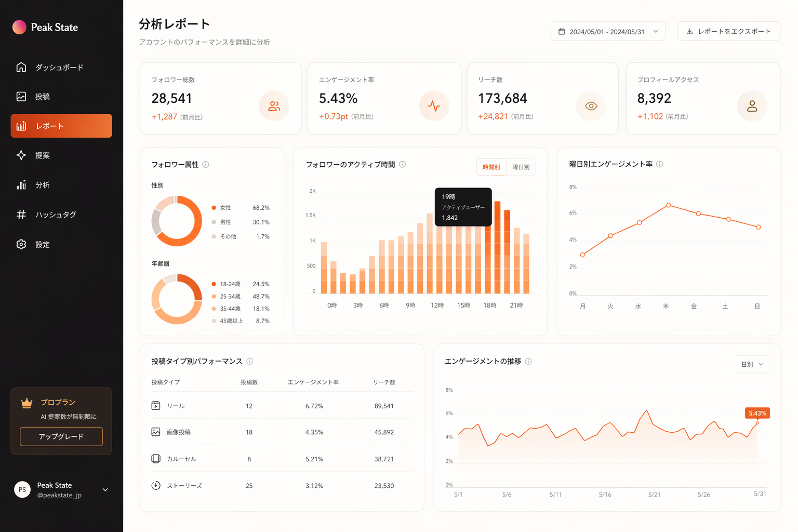Click the +24,821 reach change value

pyautogui.click(x=493, y=116)
